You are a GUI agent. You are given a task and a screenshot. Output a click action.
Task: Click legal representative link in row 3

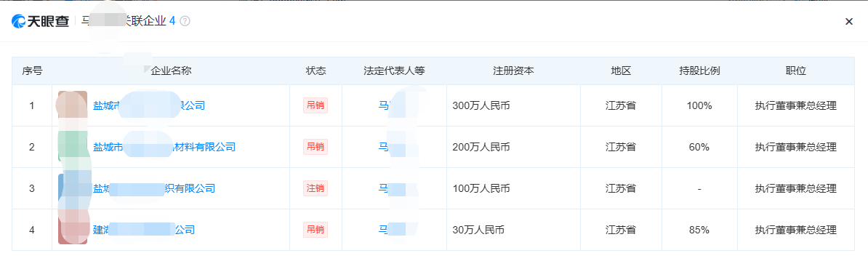tap(393, 188)
